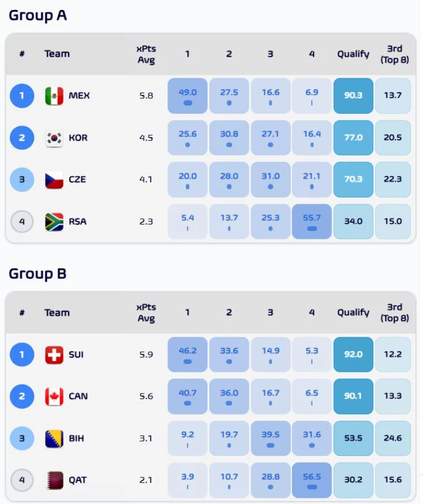The width and height of the screenshot is (423, 504).
Task: Click the Mexico flag icon
Action: coord(54,96)
